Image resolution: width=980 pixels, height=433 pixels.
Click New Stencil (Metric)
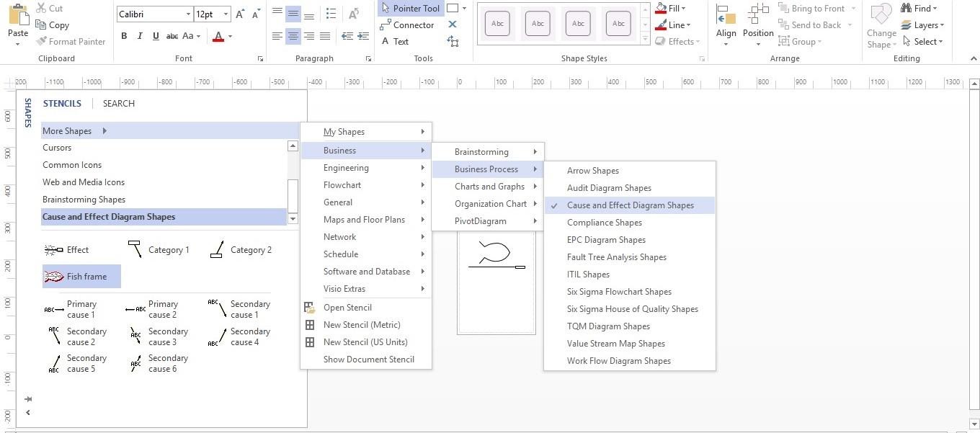362,324
